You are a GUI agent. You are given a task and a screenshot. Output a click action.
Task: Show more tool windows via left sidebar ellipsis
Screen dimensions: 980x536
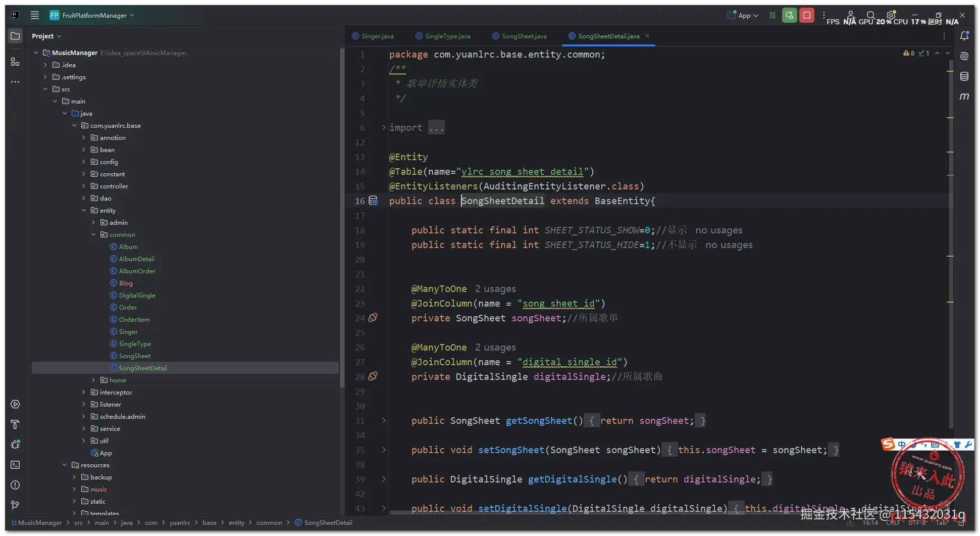[x=15, y=81]
